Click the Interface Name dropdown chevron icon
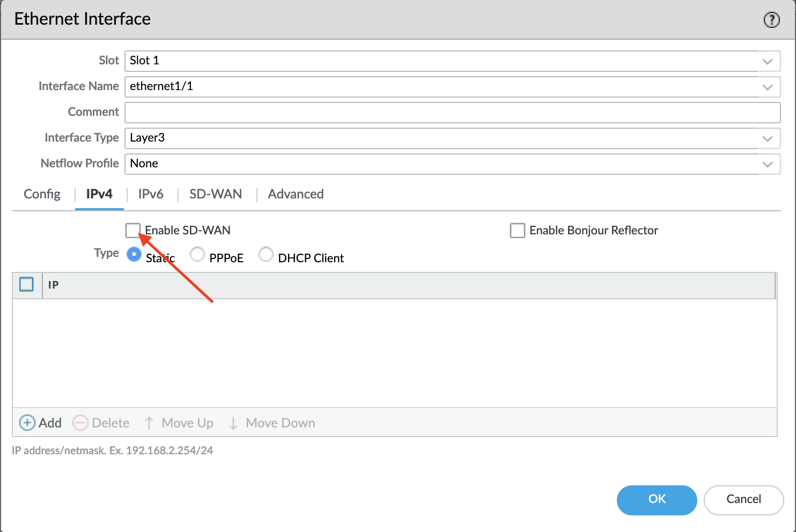Screen dimensions: 796x532 (768, 86)
